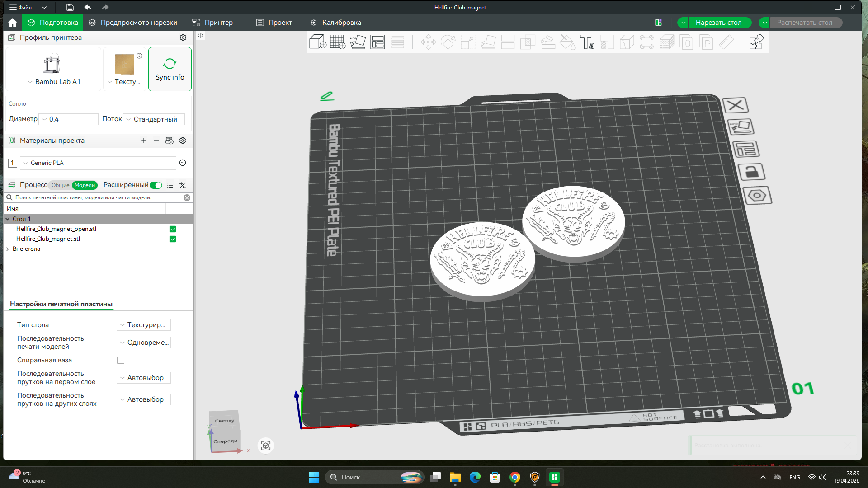This screenshot has width=868, height=488.
Task: Open printer profile settings gear
Action: point(183,38)
